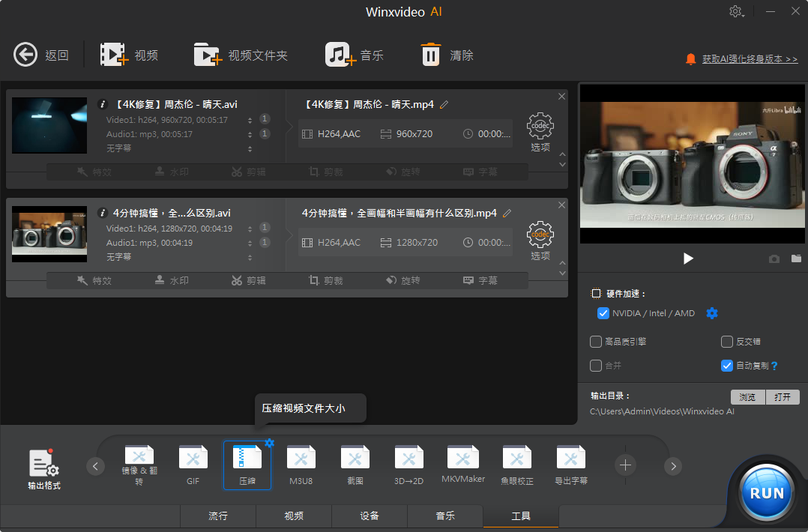Enable the 反交错 checkbox
The height and width of the screenshot is (532, 808).
726,342
